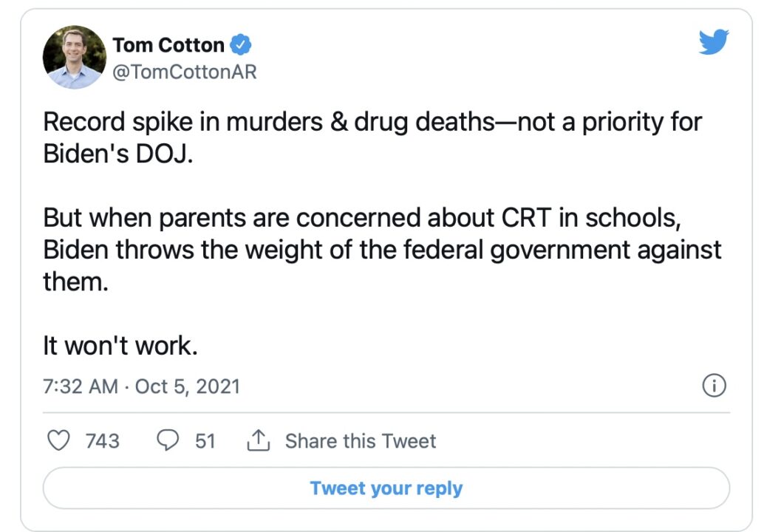
Task: Click the Tom Cotton display name
Action: click(x=168, y=46)
